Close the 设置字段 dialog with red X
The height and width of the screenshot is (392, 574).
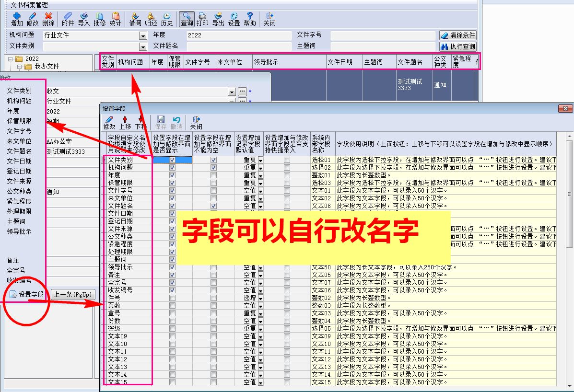(x=565, y=109)
